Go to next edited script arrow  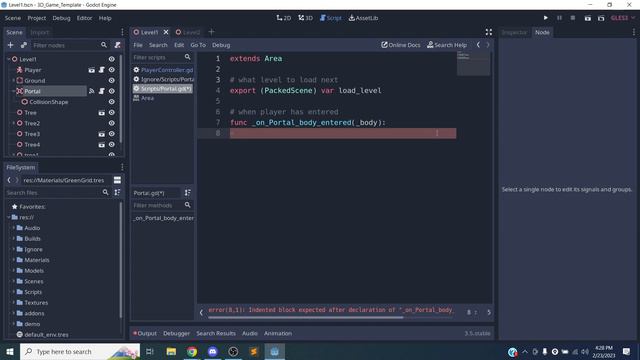coord(488,45)
